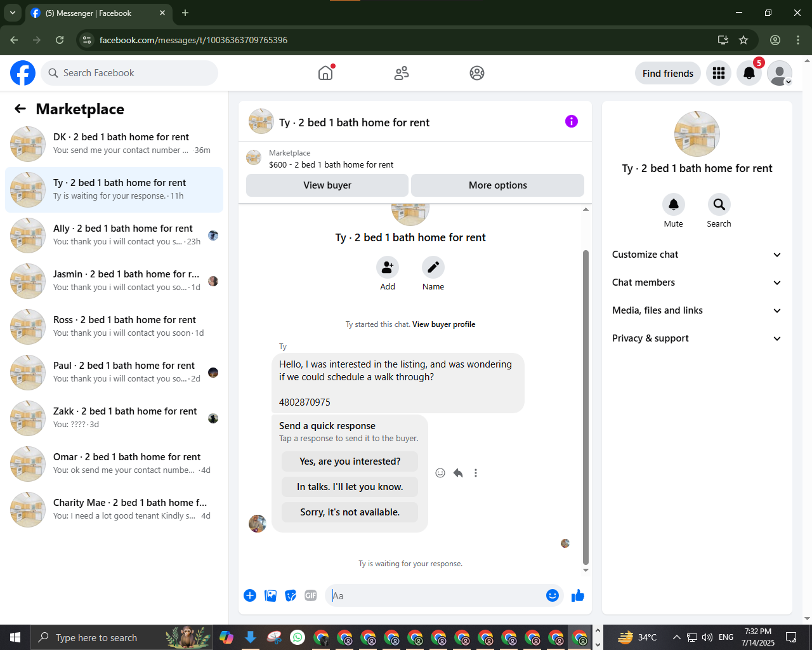Expand Privacy & support section
The height and width of the screenshot is (650, 812).
point(697,338)
